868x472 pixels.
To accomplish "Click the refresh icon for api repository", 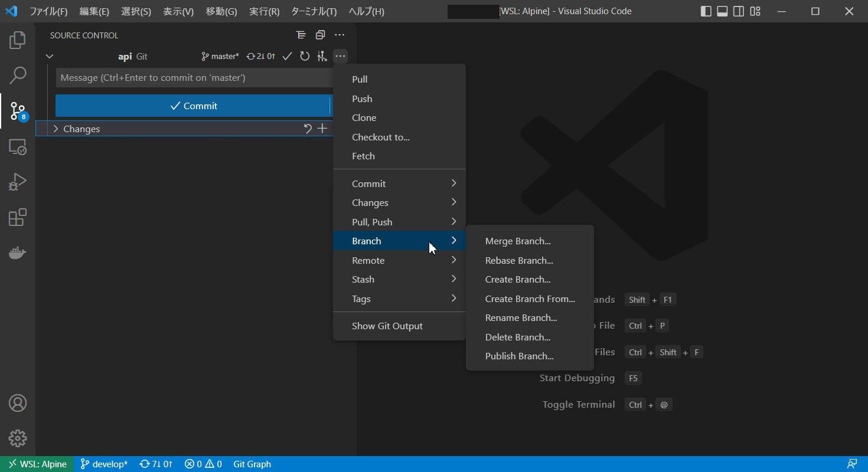I will [305, 57].
